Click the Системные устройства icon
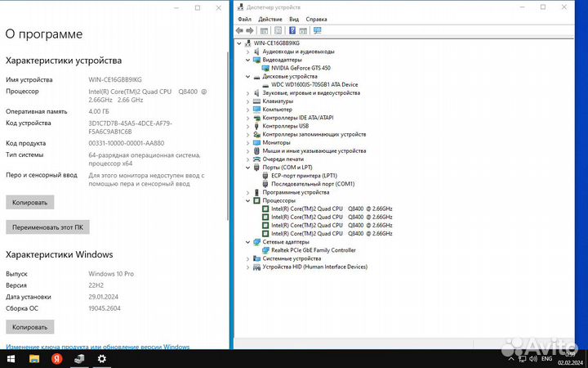 click(x=256, y=258)
